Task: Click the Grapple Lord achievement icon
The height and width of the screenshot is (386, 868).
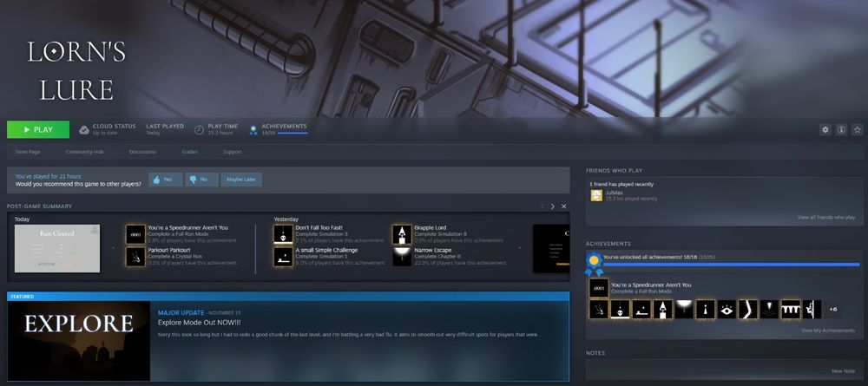Action: (402, 234)
